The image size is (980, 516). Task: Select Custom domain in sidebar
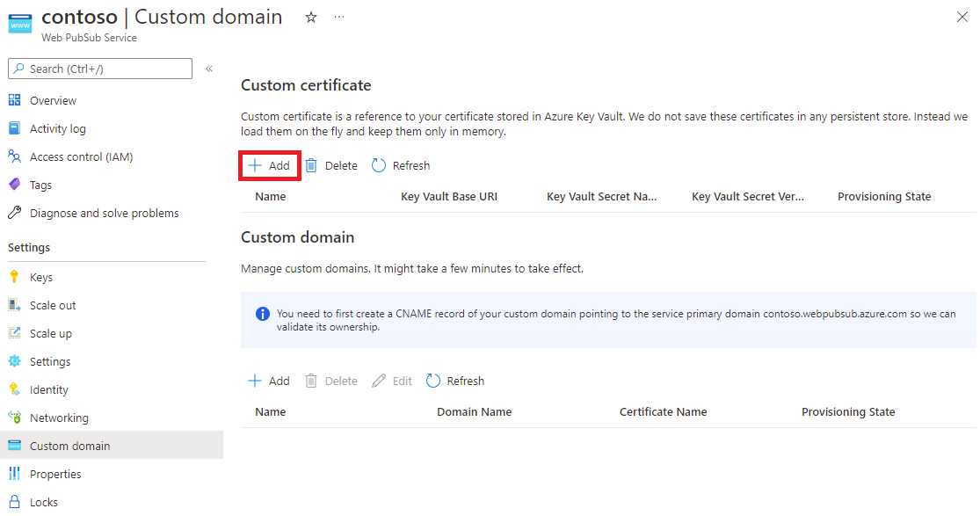pos(112,446)
